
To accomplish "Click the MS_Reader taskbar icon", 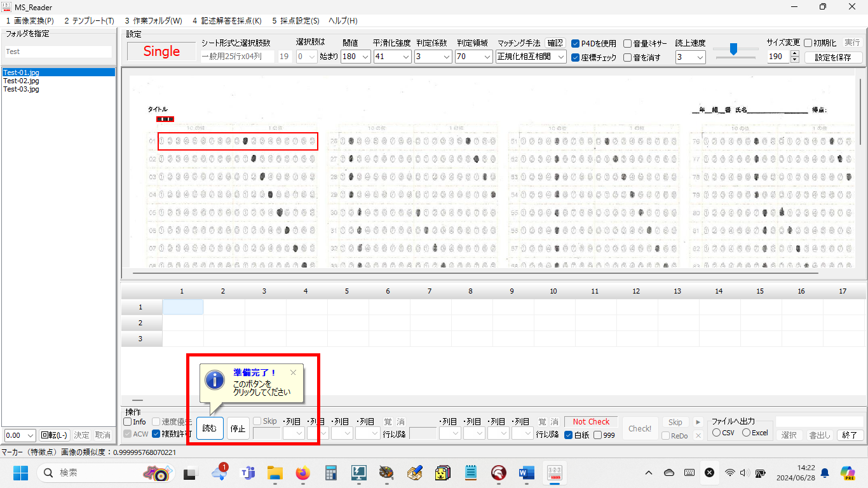I will [x=554, y=473].
